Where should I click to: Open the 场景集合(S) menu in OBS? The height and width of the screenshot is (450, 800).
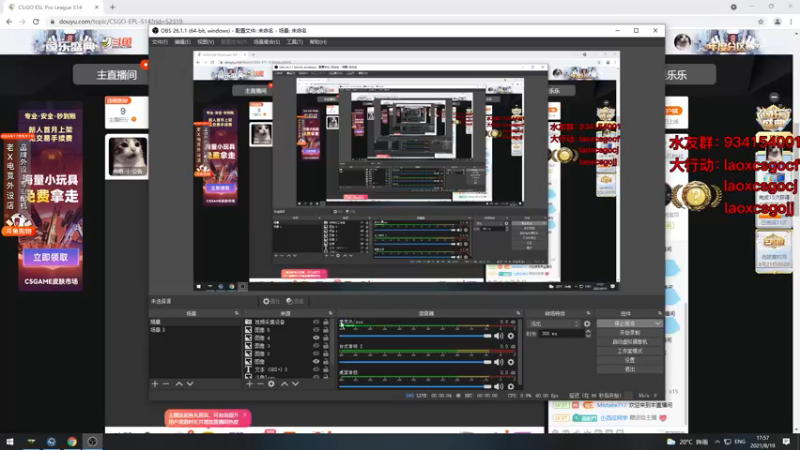point(266,42)
